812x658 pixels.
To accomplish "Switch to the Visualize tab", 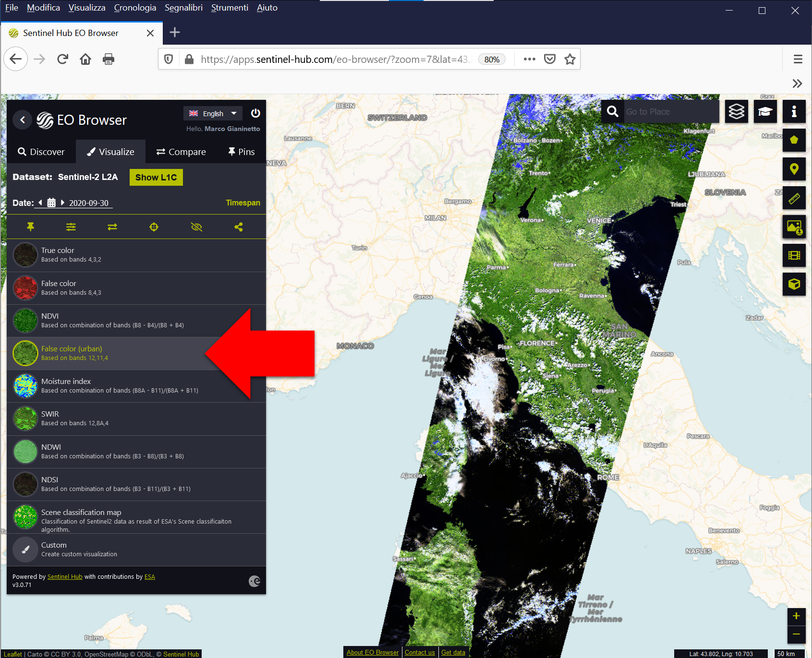I will click(110, 152).
